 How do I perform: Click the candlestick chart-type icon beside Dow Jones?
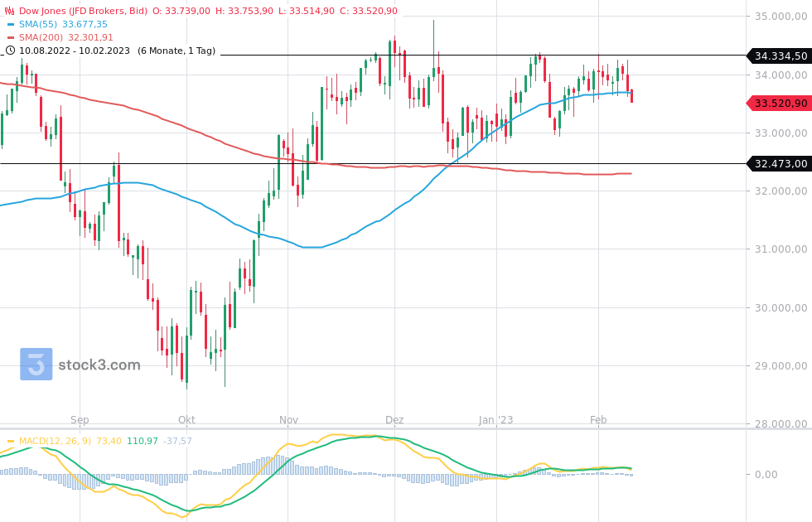[9, 11]
